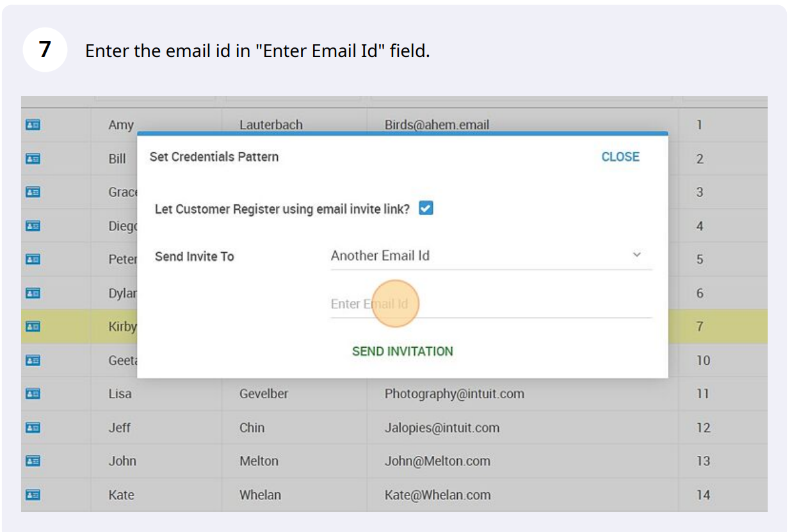792x532 pixels.
Task: Open the Send Invite To dropdown
Action: pyautogui.click(x=490, y=256)
